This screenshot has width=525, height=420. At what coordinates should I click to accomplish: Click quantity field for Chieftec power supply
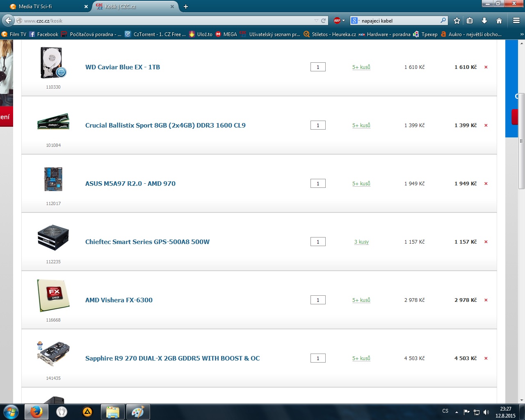pyautogui.click(x=318, y=242)
